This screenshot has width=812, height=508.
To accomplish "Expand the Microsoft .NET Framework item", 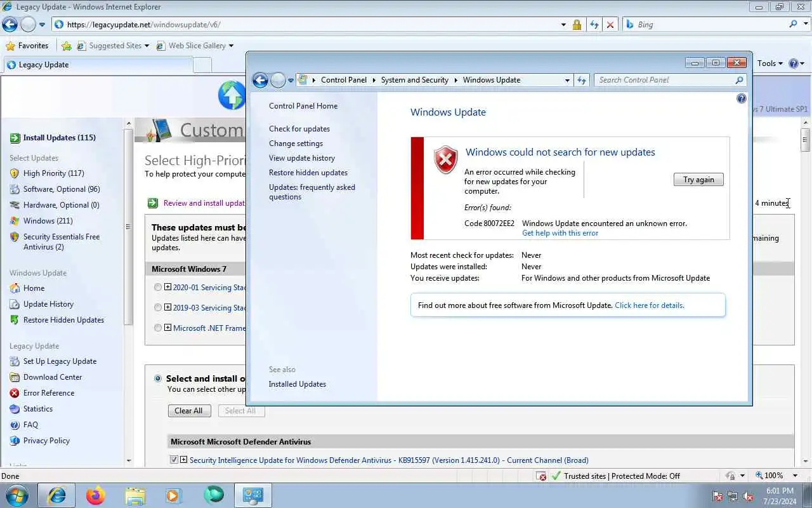I will click(x=168, y=328).
